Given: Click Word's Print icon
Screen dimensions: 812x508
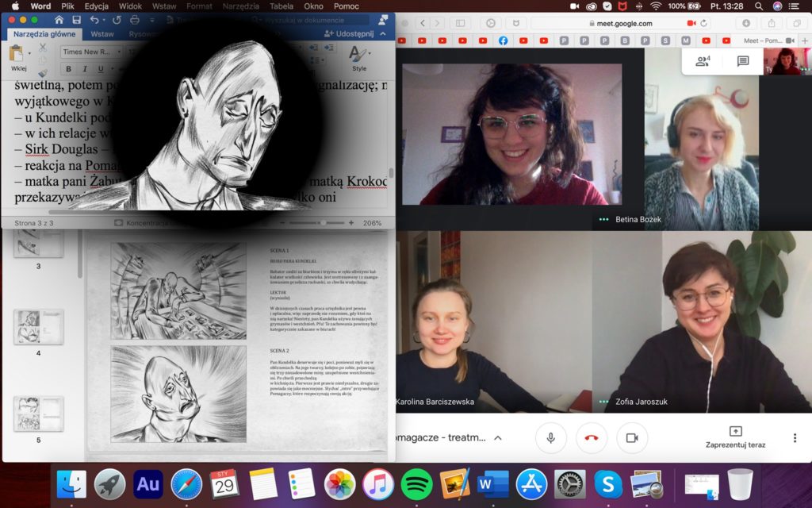Looking at the screenshot, I should point(135,19).
